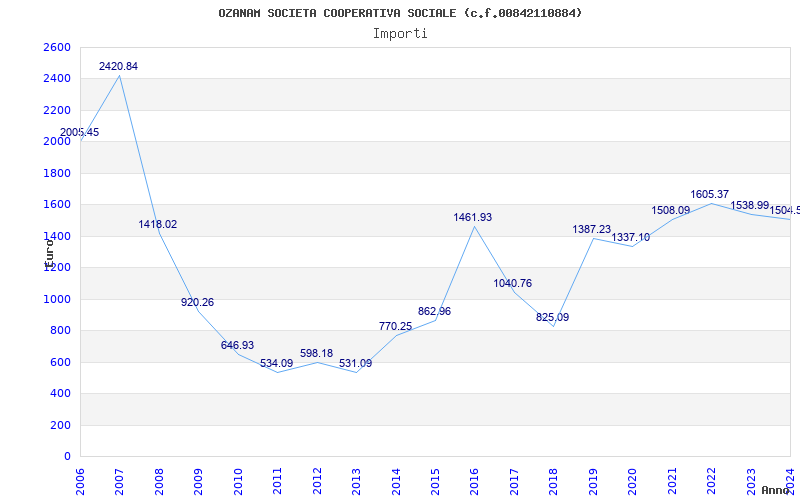Click the 1000 y-axis tick label
Viewport: 800px width, 500px height.
pyautogui.click(x=57, y=299)
